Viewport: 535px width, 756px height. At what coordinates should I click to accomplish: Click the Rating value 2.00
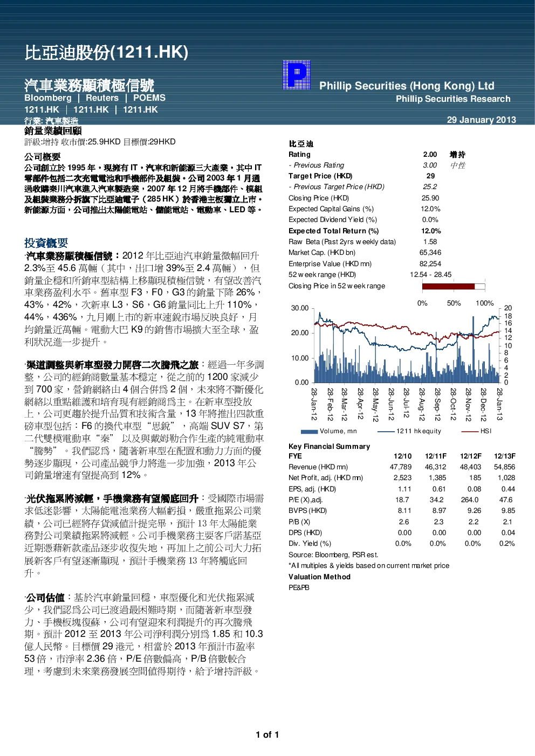coord(430,155)
